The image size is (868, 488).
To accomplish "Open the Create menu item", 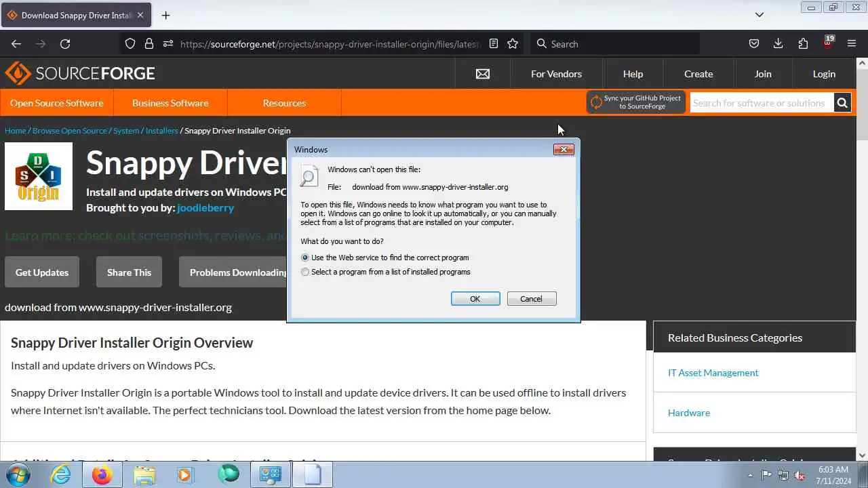I will pyautogui.click(x=698, y=74).
